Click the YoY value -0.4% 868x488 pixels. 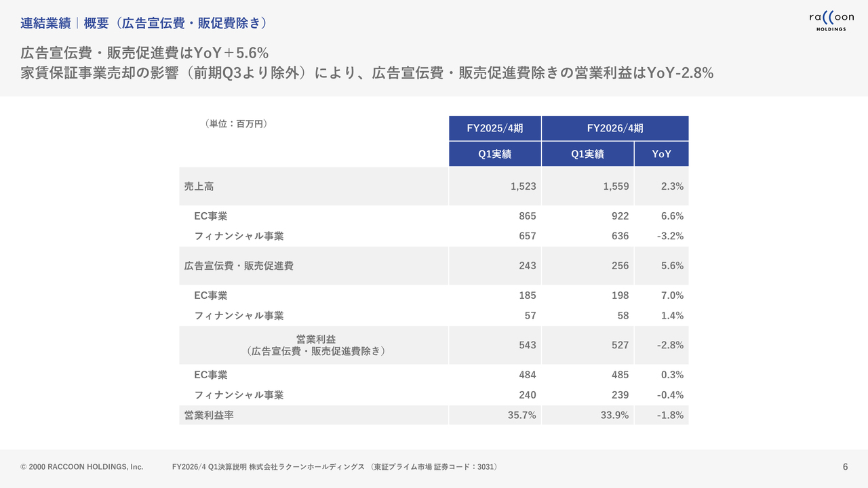pos(671,394)
